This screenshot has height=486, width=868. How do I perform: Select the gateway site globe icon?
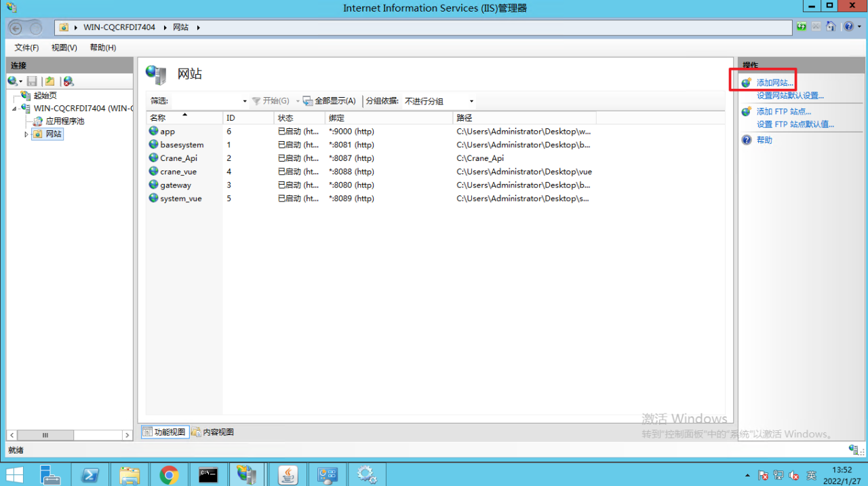153,185
